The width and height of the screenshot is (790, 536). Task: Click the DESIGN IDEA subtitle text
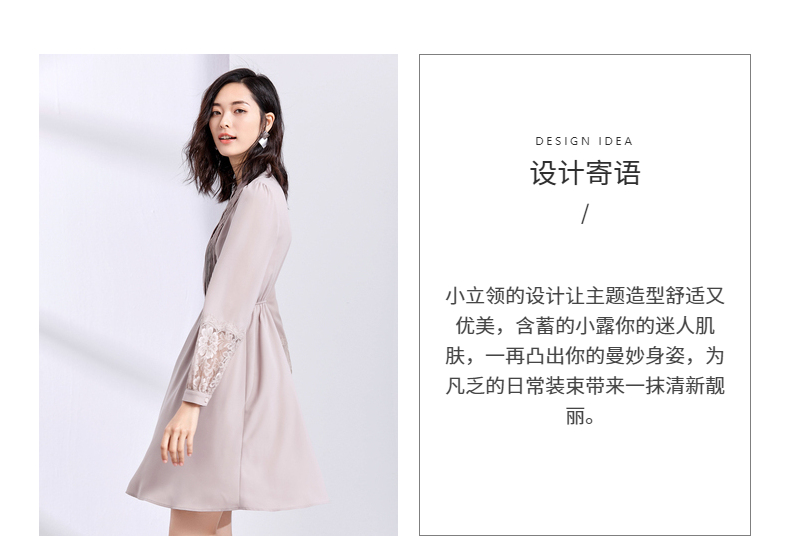(584, 142)
